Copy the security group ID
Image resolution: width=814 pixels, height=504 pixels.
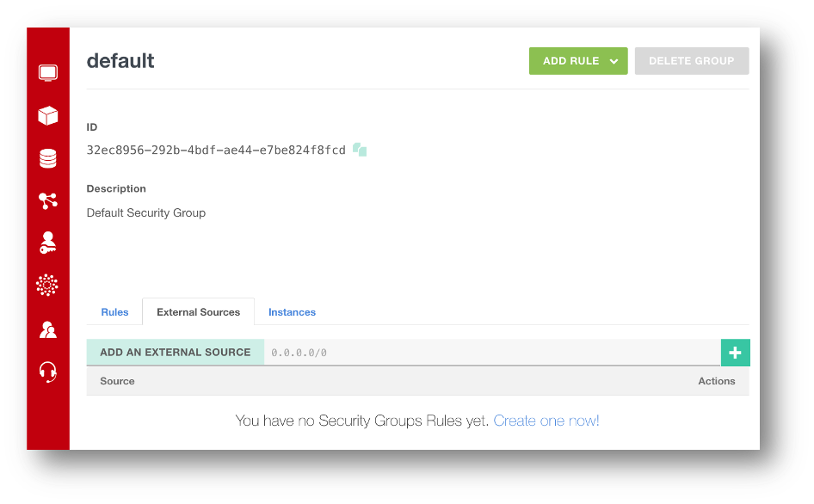[359, 149]
